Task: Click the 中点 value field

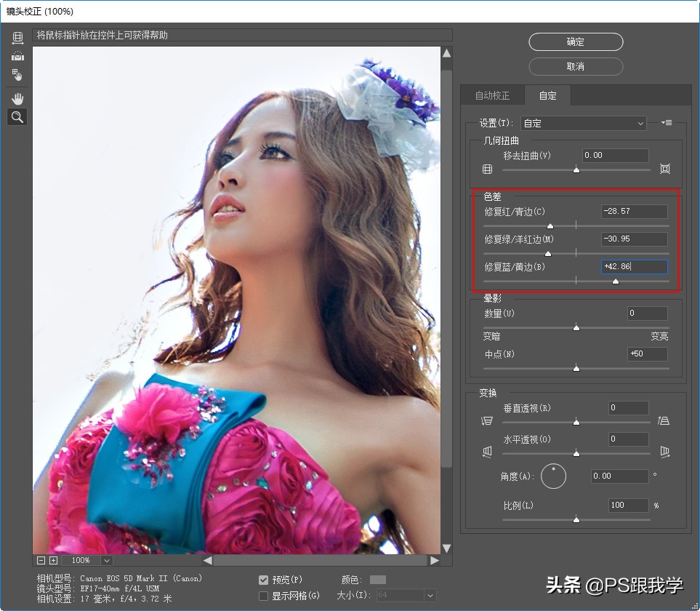Action: 648,354
